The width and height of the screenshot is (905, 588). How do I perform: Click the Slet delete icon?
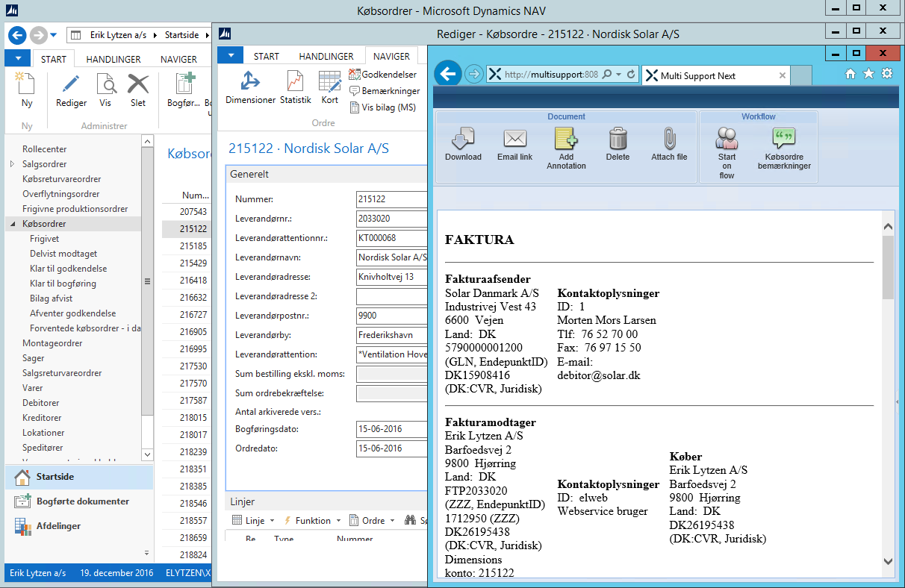click(x=138, y=84)
